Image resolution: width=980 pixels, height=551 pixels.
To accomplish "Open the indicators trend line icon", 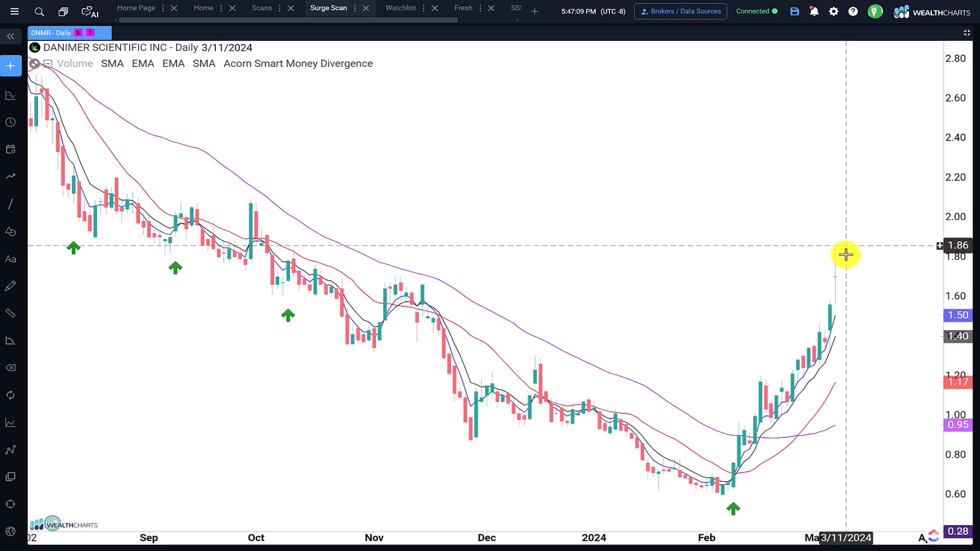I will (11, 177).
